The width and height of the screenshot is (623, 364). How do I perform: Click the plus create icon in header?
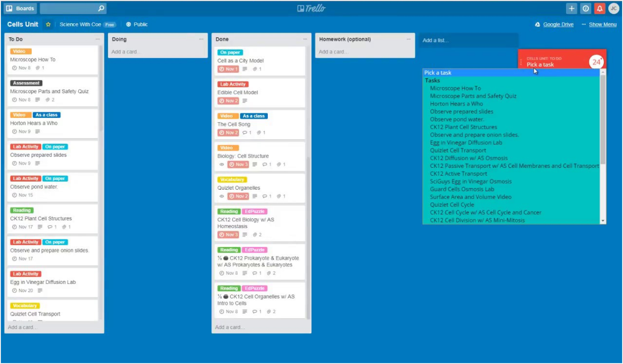point(572,8)
